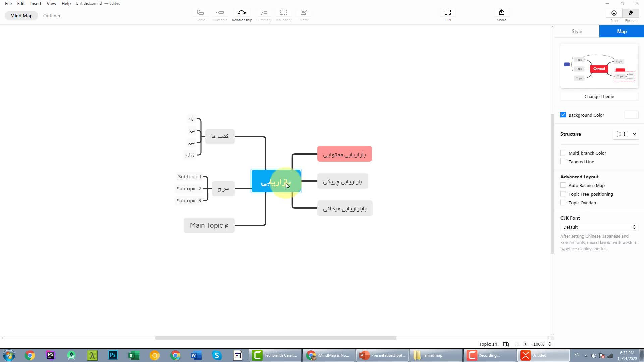
Task: Click the Note tool icon
Action: click(x=304, y=13)
